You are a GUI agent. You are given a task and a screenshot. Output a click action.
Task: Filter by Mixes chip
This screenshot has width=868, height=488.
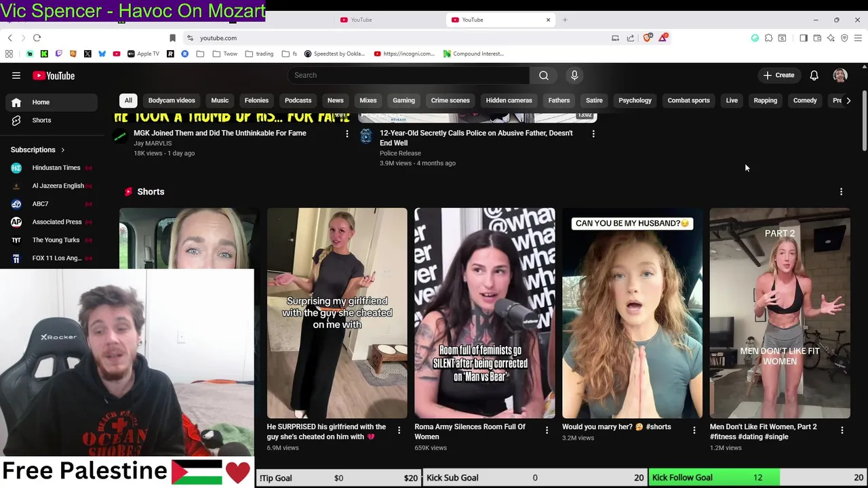368,100
